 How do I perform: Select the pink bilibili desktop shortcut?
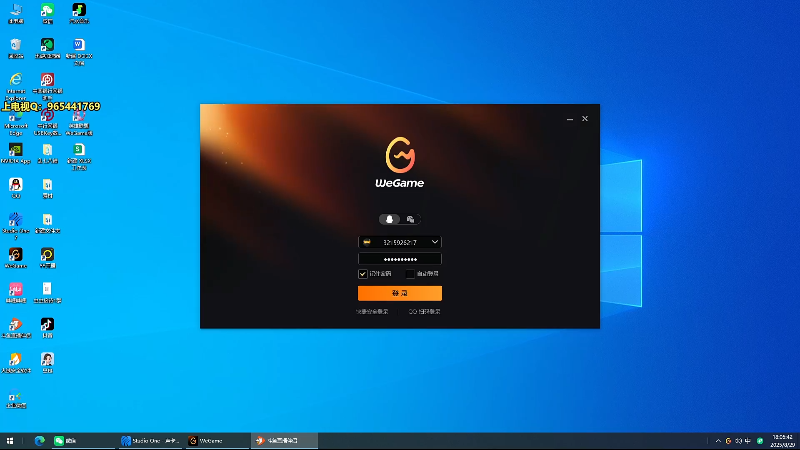coord(16,292)
